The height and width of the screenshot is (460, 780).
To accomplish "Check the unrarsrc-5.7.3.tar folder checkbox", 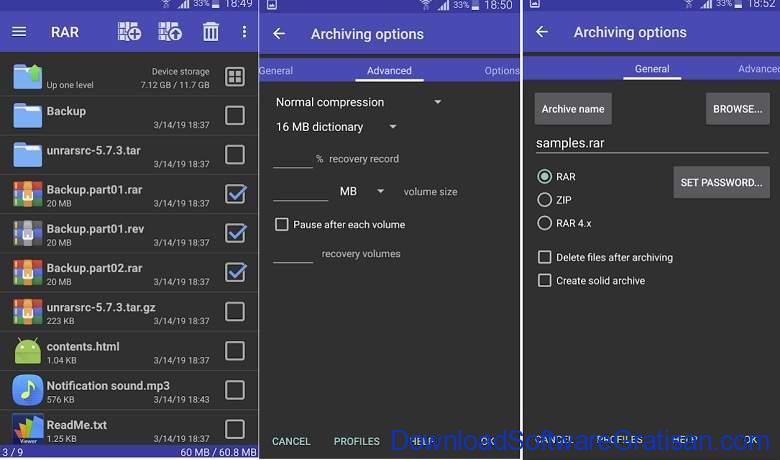I will tap(235, 155).
